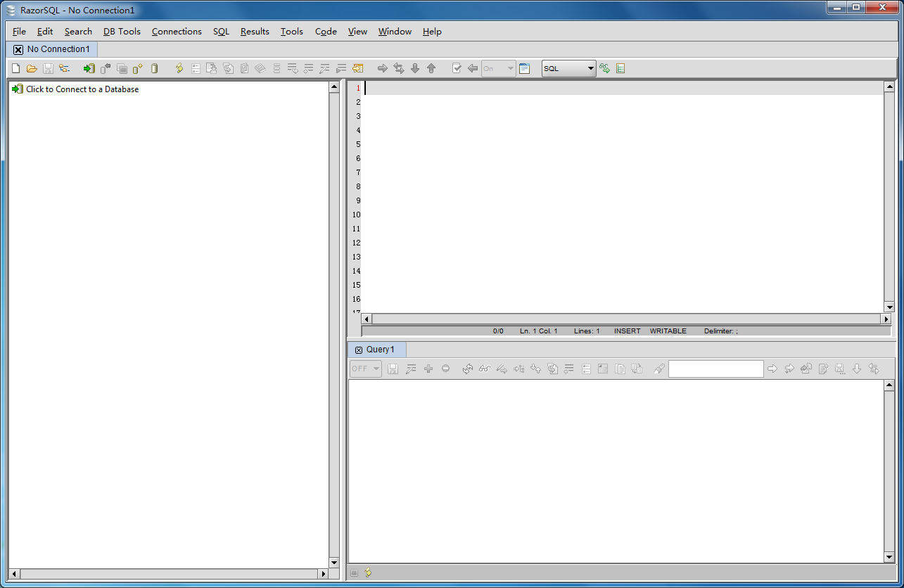Open the Connections menu
Screen dimensions: 904x588
pyautogui.click(x=177, y=31)
